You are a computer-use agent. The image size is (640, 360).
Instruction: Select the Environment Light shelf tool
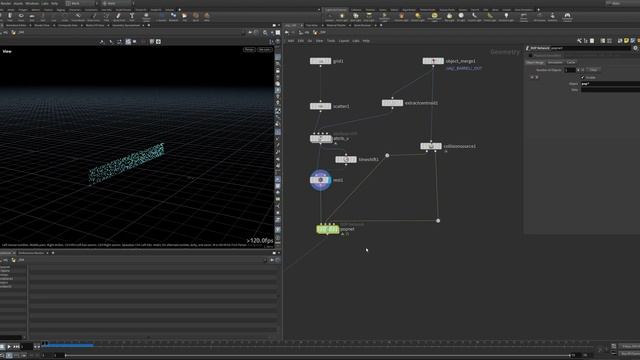click(x=435, y=17)
